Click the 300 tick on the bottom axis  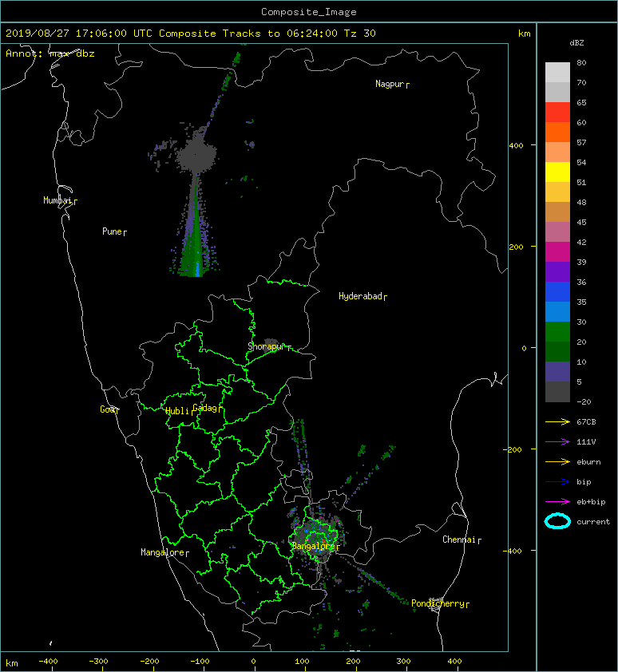(403, 662)
